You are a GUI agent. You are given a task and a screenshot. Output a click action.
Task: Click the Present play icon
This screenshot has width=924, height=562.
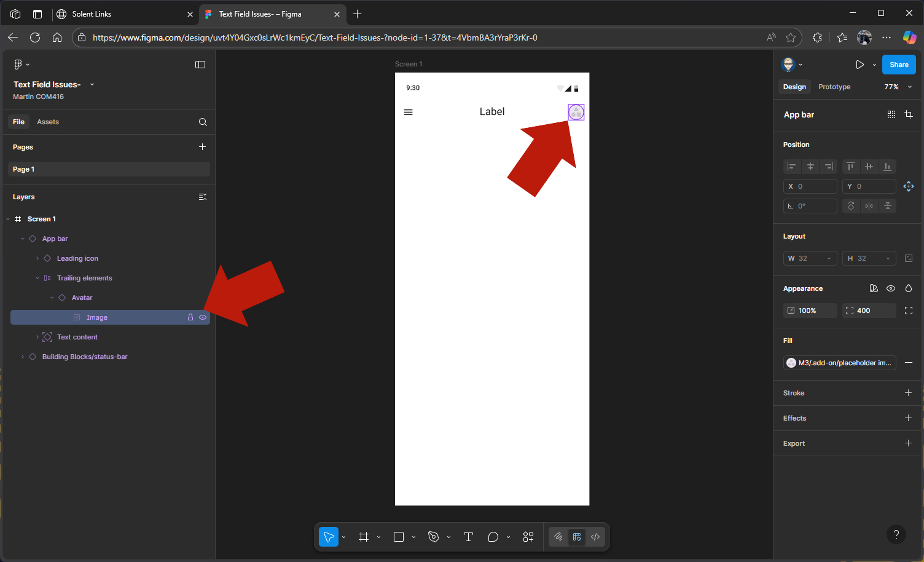[859, 65]
